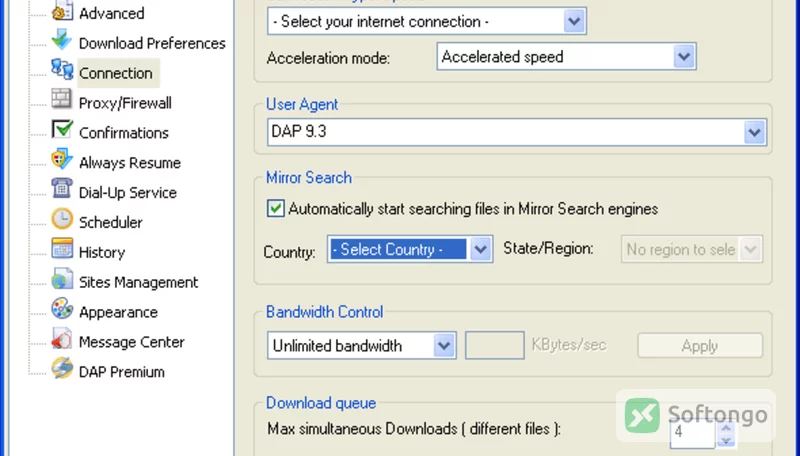This screenshot has width=800, height=456.
Task: Open the Confirmations settings page
Action: coord(123,133)
